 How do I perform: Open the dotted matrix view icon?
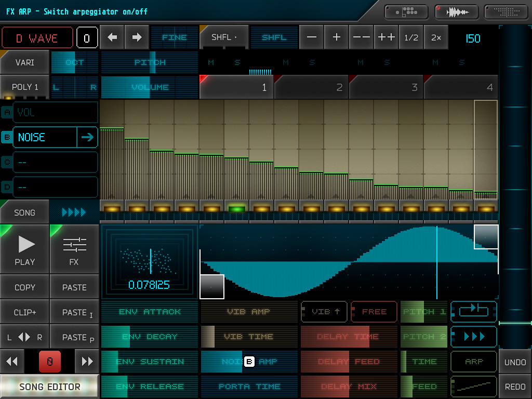pos(506,12)
